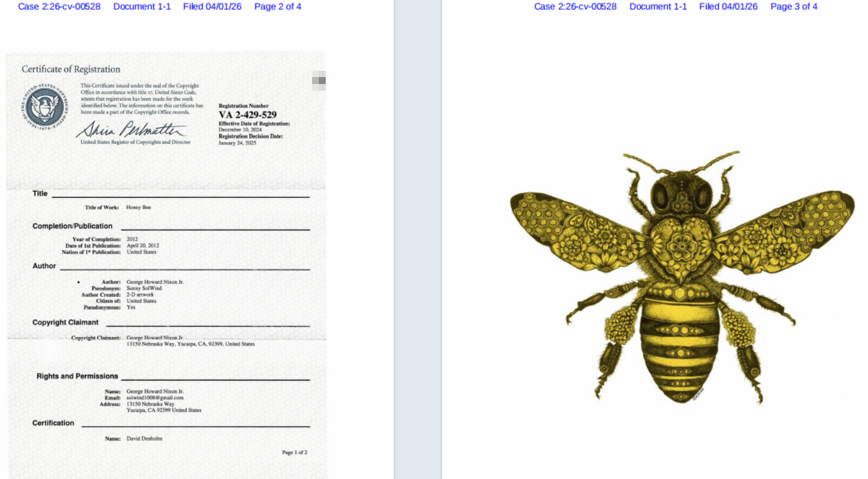Click 'Document 1-1' header on page 3
Image resolution: width=868 pixels, height=479 pixels.
click(x=658, y=6)
